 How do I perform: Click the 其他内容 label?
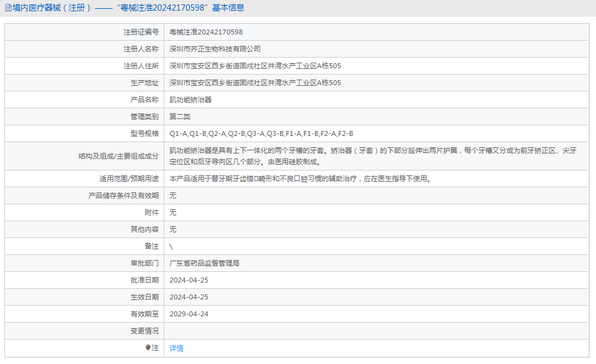[x=144, y=229]
